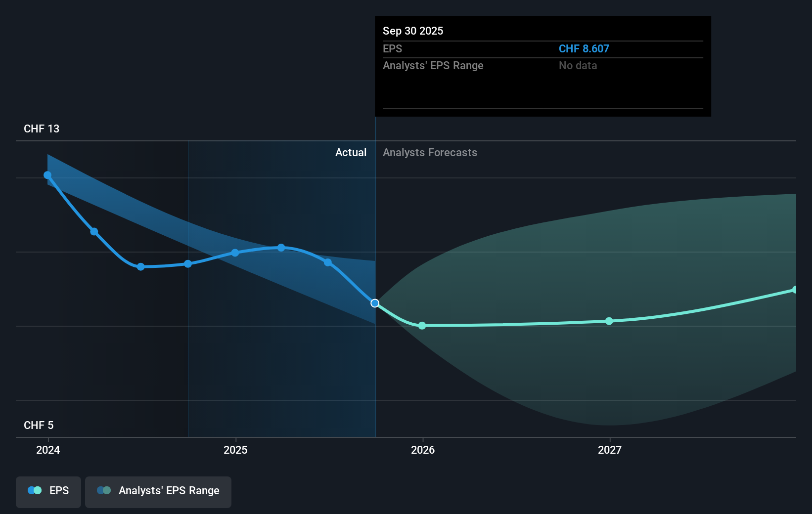Switch to the Actual section label
This screenshot has width=812, height=514.
click(x=351, y=152)
